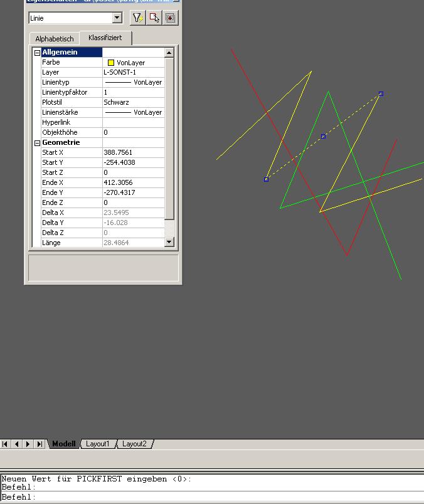This screenshot has width=424, height=504.
Task: Click the properties panel scrollbar thumb
Action: (x=169, y=139)
